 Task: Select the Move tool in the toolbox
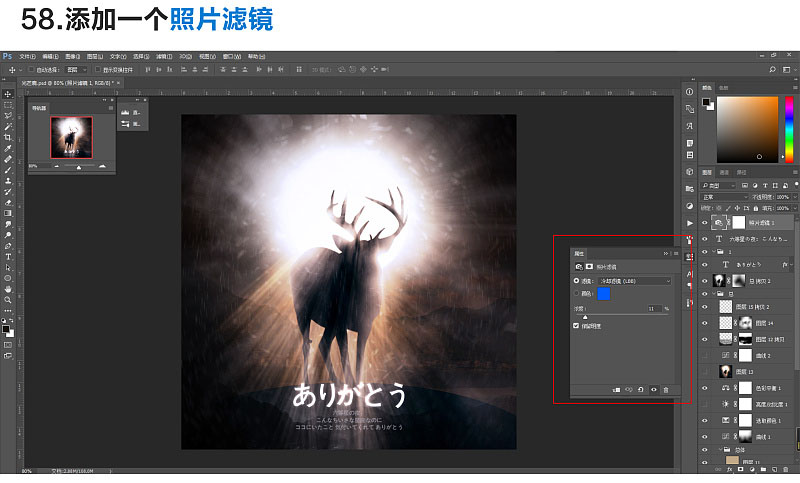(8, 94)
